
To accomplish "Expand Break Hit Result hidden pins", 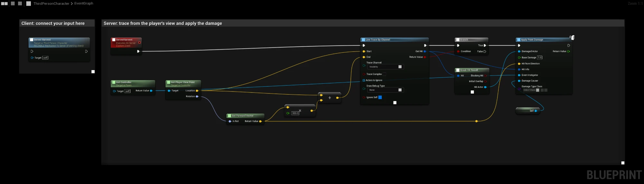I will [x=472, y=92].
